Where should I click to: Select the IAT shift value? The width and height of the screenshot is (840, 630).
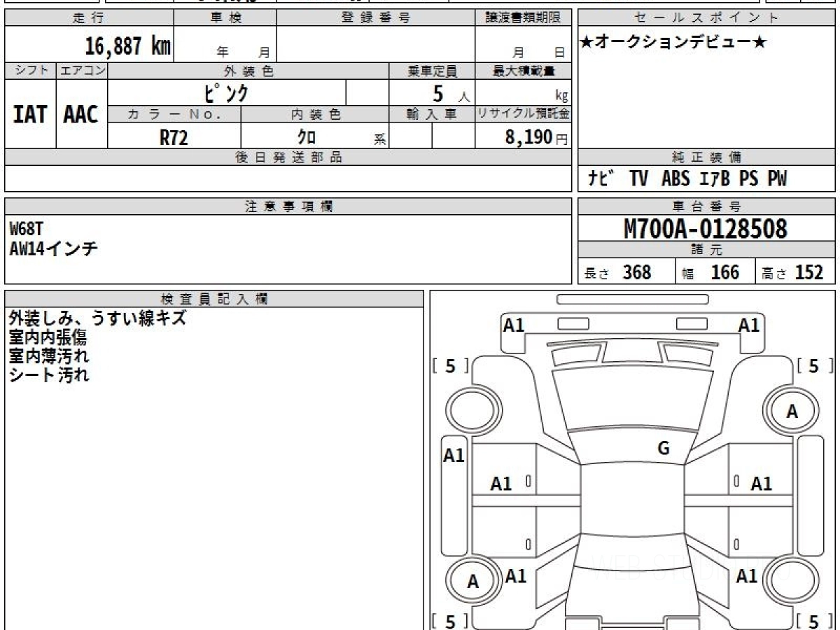coord(30,114)
